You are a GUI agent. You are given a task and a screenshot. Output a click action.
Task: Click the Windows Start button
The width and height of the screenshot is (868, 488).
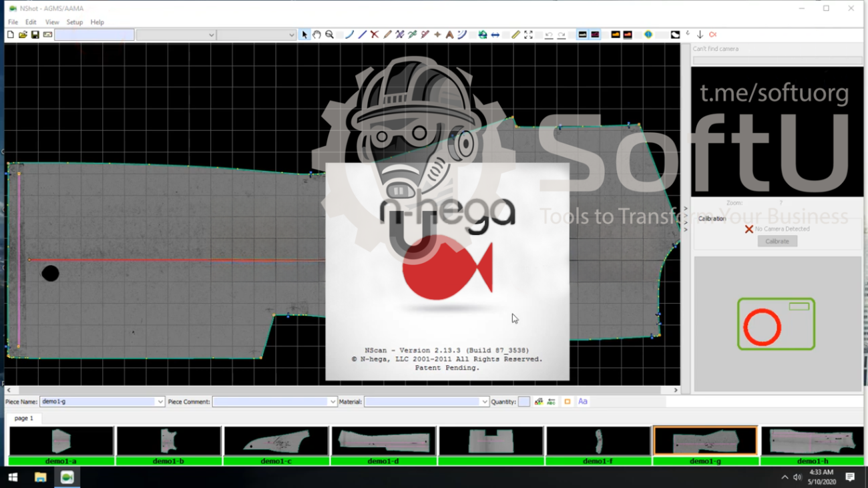pyautogui.click(x=13, y=477)
